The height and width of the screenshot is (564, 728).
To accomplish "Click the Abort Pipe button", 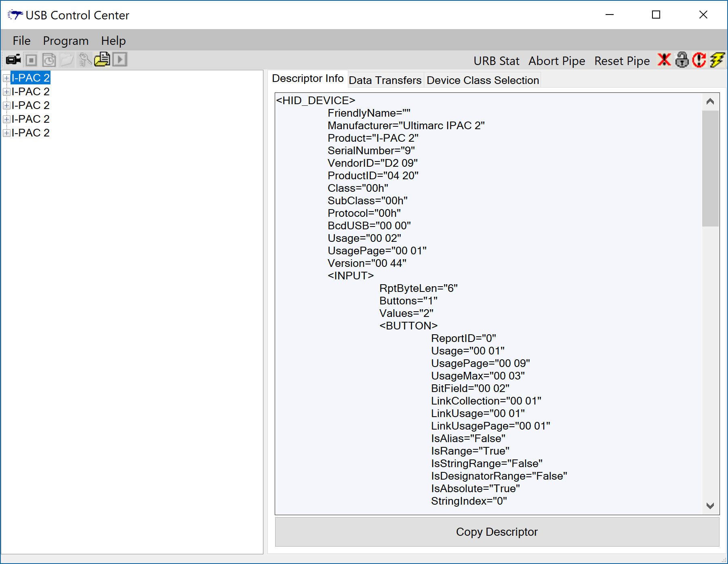I will click(x=557, y=61).
